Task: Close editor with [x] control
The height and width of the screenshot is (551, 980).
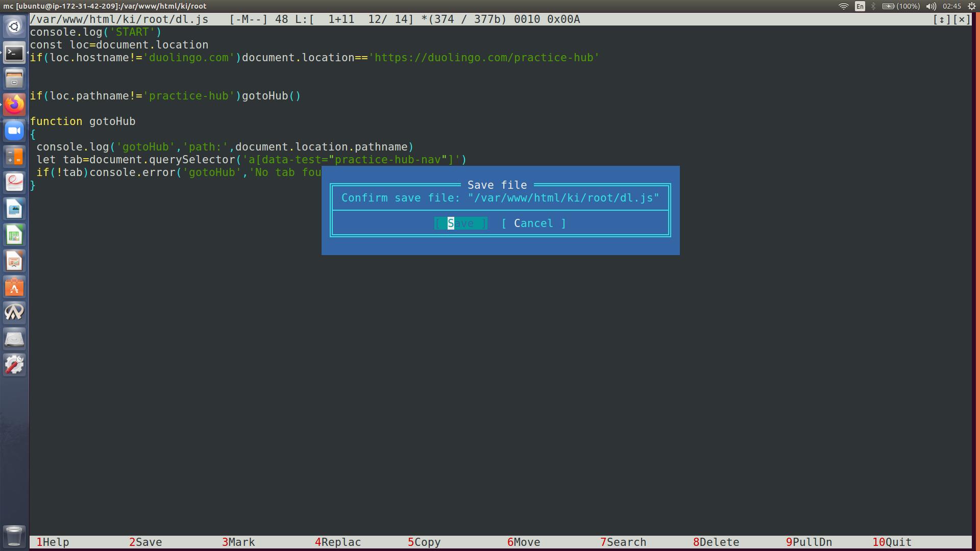Action: pos(962,19)
